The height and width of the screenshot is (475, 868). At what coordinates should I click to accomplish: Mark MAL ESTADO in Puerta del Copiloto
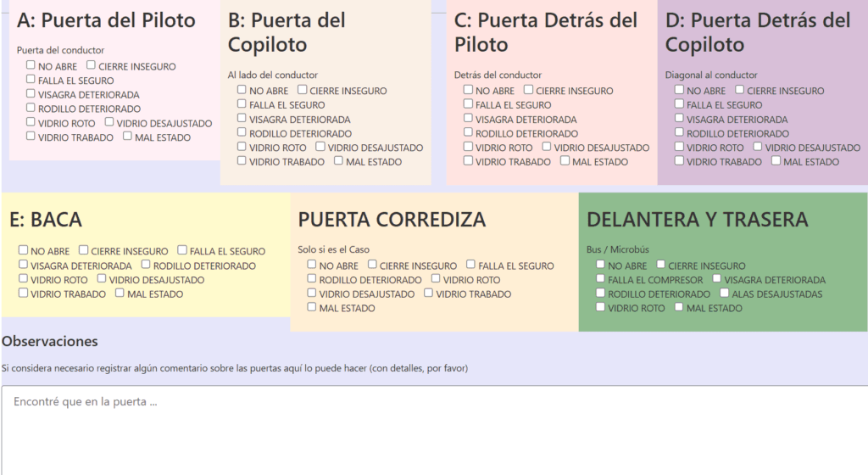(338, 161)
